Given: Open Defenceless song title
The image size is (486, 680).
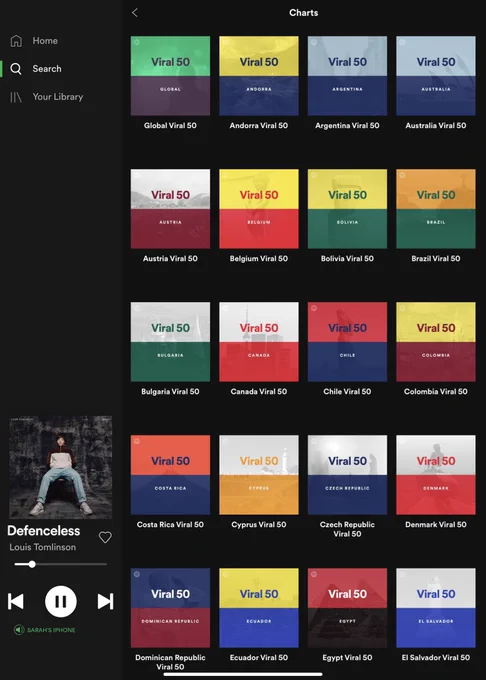Looking at the screenshot, I should 44,531.
